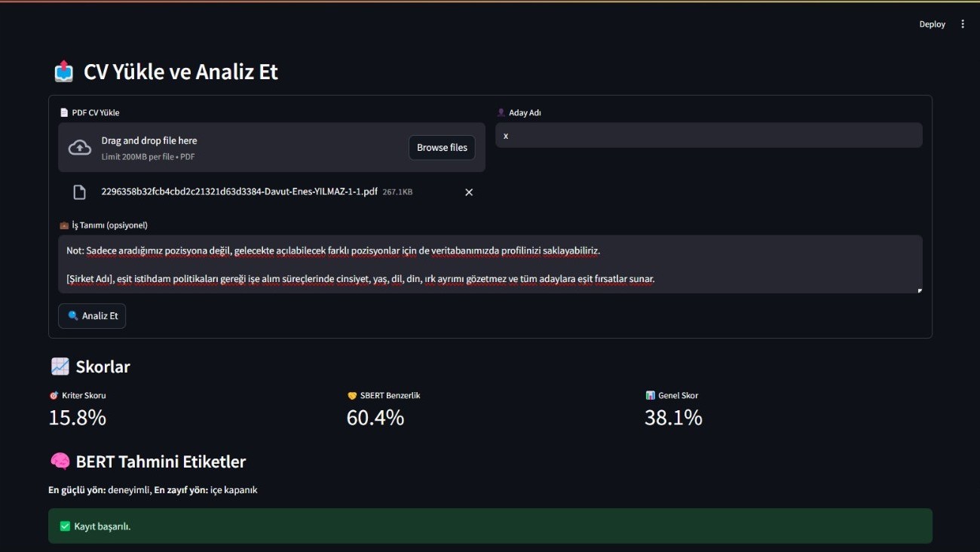Click the Deploy button

coord(932,24)
